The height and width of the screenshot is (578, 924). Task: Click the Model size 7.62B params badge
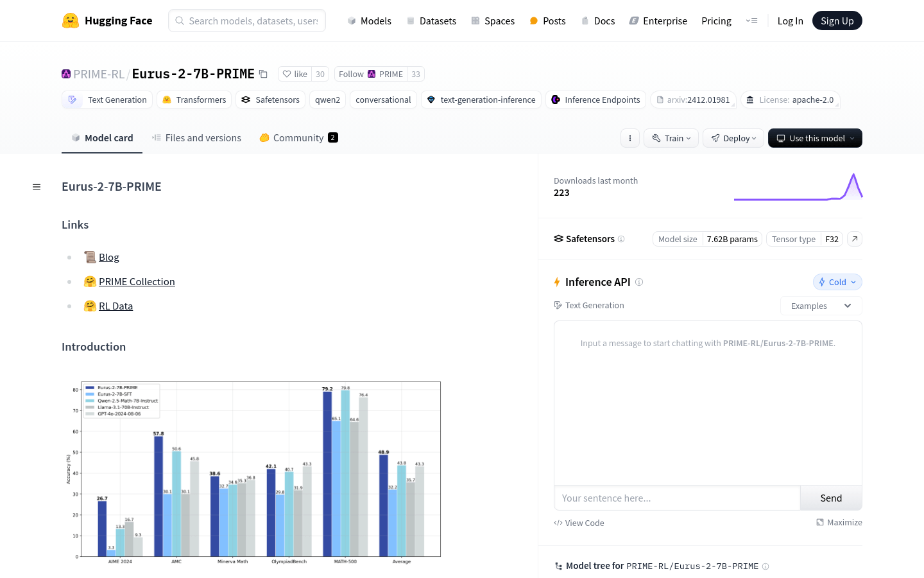point(707,239)
